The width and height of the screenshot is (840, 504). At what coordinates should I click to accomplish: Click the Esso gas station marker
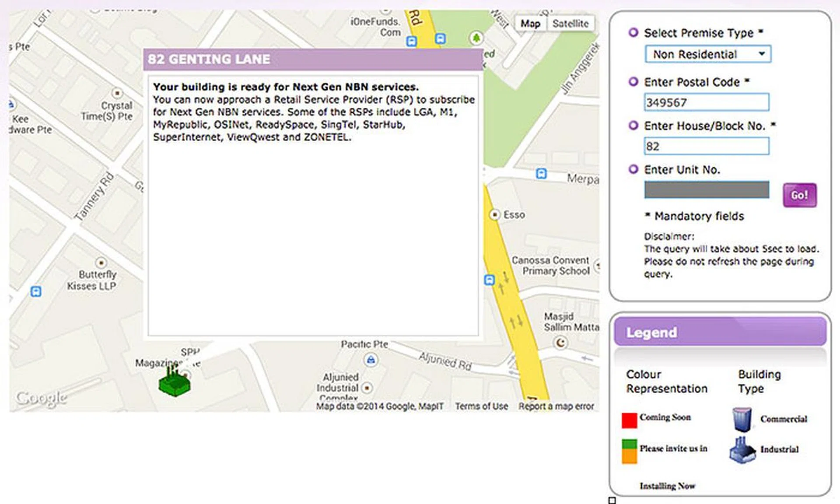(494, 215)
